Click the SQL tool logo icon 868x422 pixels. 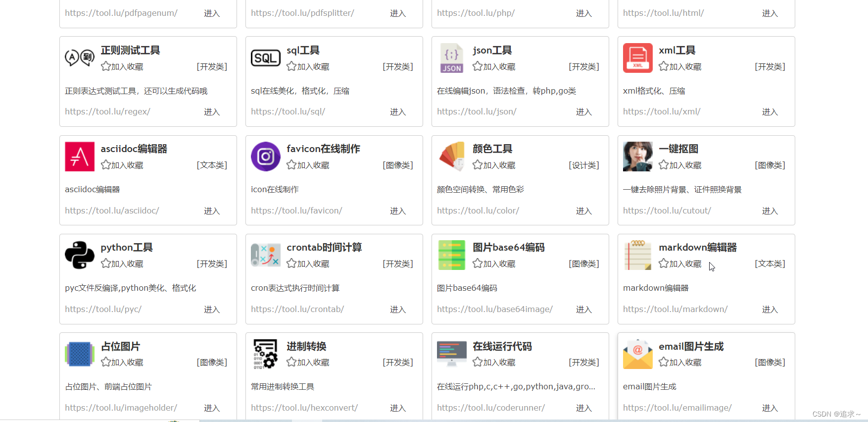266,58
